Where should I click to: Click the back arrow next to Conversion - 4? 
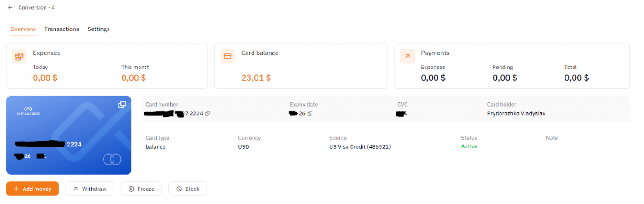pos(10,8)
